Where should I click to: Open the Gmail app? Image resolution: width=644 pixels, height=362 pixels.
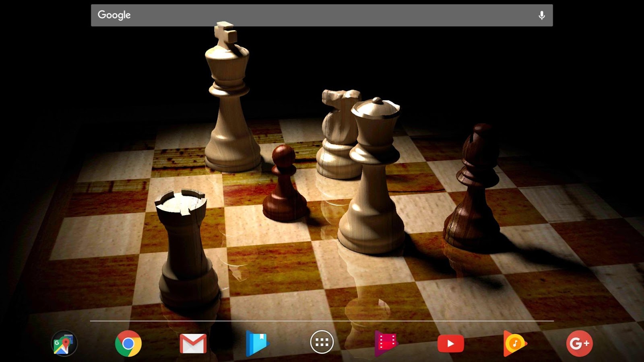coord(193,344)
